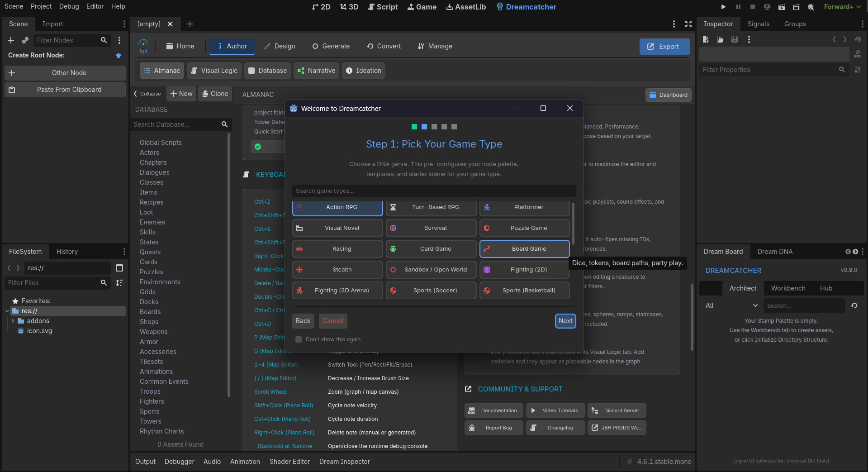
Task: Open Inspector object history clock icon
Action: click(858, 39)
